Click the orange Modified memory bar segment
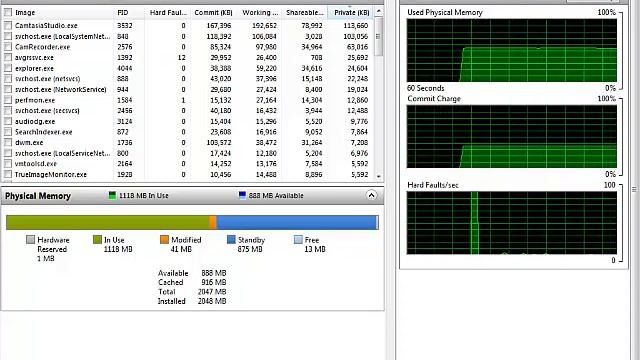The image size is (640, 360). 213,222
